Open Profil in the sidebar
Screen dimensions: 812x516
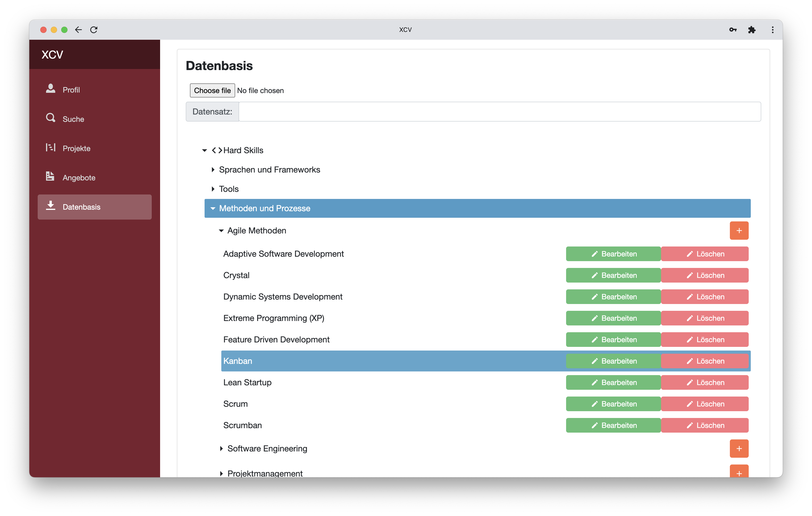(x=94, y=90)
